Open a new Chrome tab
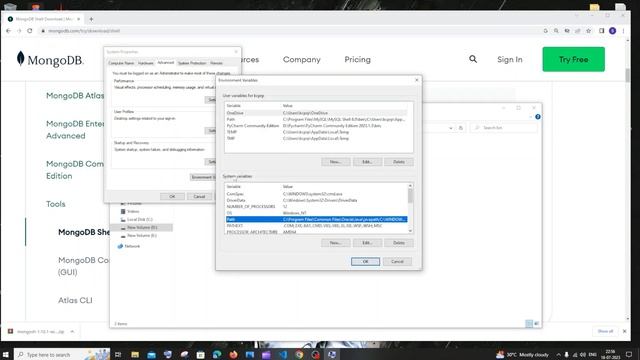 91,19
